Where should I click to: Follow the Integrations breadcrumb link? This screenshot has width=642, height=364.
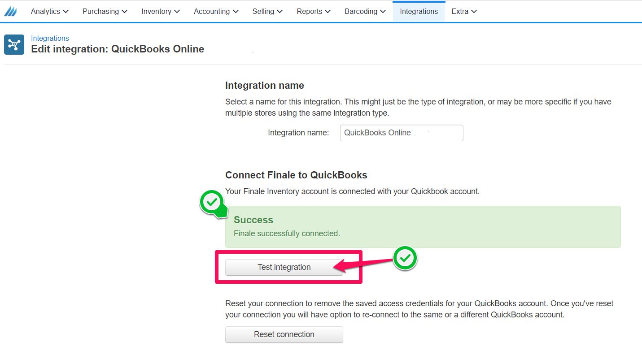50,38
